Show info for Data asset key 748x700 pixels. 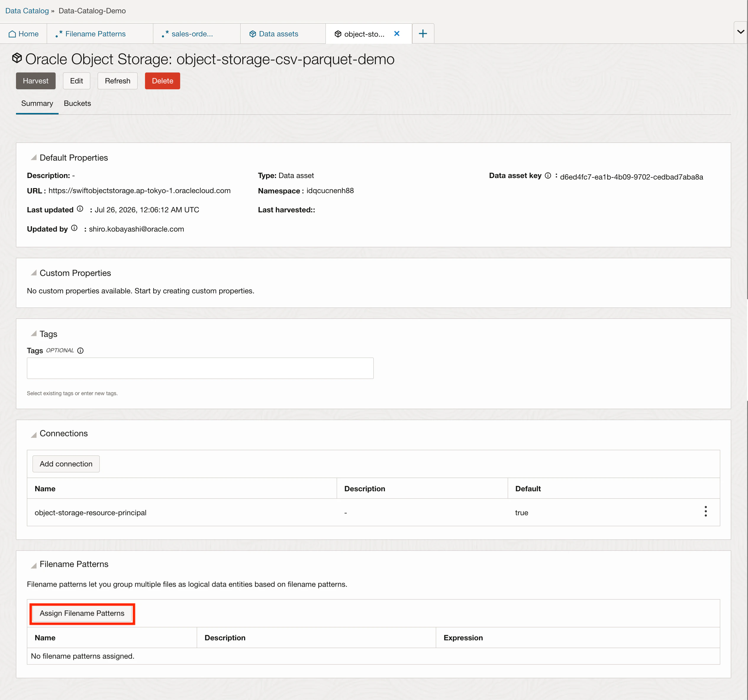click(x=548, y=176)
